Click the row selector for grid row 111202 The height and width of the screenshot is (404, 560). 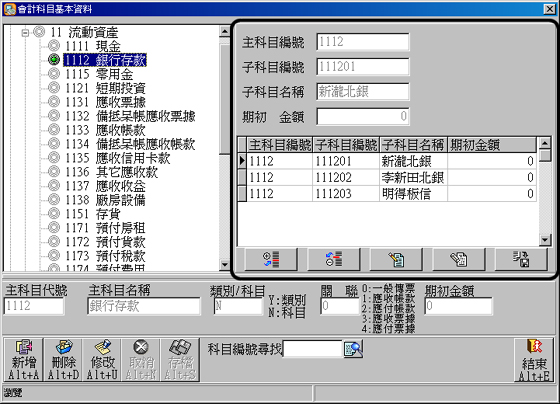pos(242,178)
